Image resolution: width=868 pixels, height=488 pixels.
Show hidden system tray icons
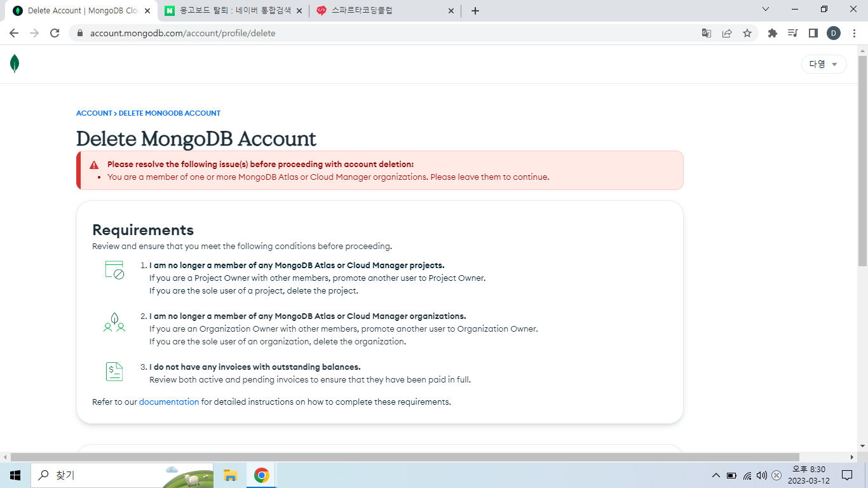click(716, 475)
